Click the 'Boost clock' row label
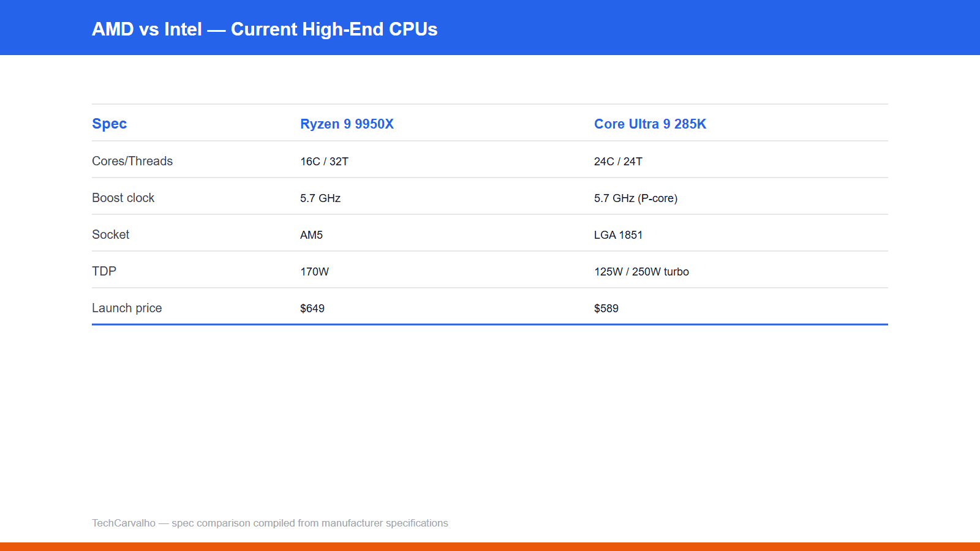Screen dimensions: 980x551 pos(123,198)
